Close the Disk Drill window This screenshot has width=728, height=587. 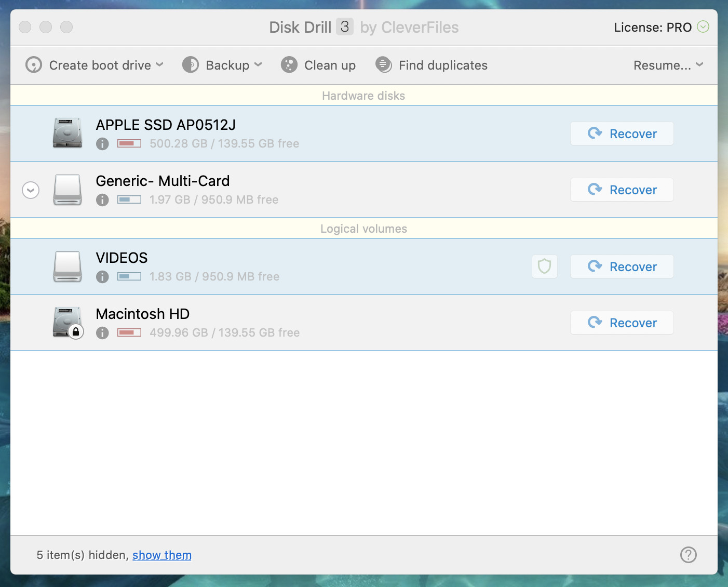[x=25, y=27]
